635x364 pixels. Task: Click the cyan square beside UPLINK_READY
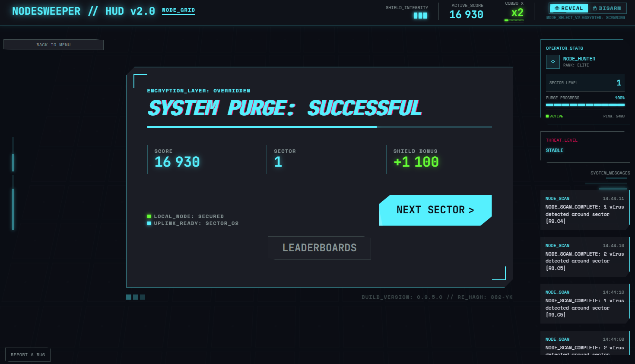coord(149,223)
